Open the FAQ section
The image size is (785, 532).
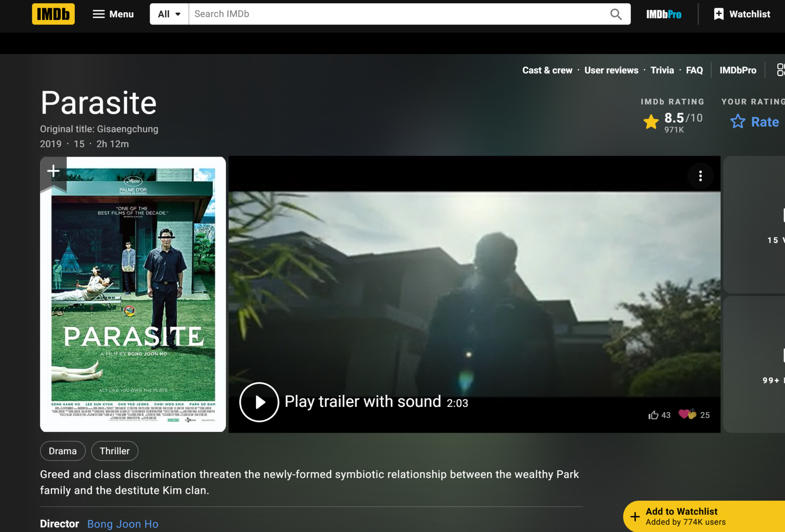[694, 70]
